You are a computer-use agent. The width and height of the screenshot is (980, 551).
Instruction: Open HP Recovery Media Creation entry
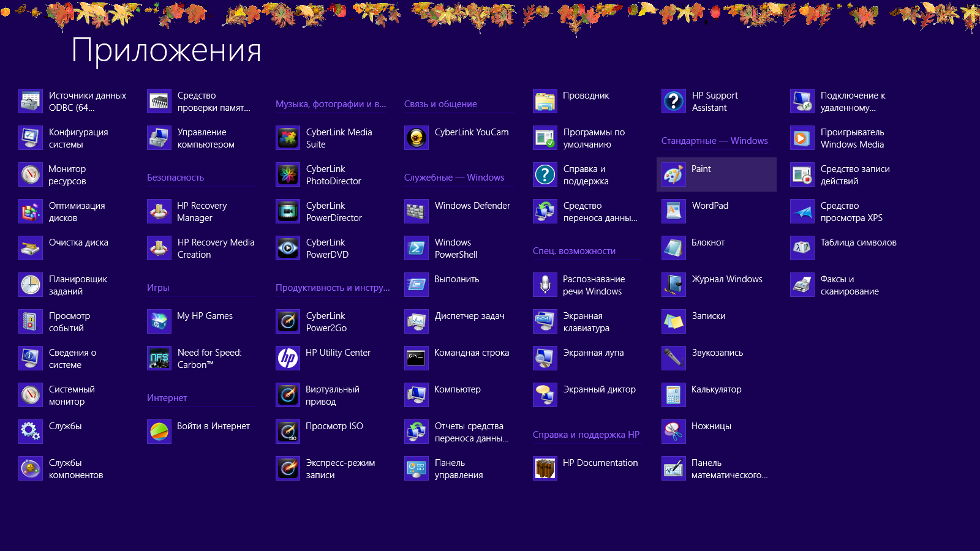(x=202, y=248)
